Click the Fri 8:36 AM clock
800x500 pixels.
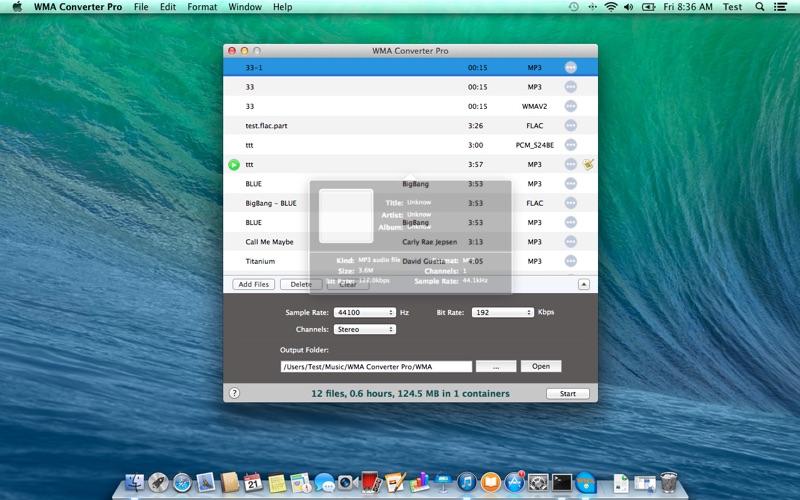[x=688, y=7]
